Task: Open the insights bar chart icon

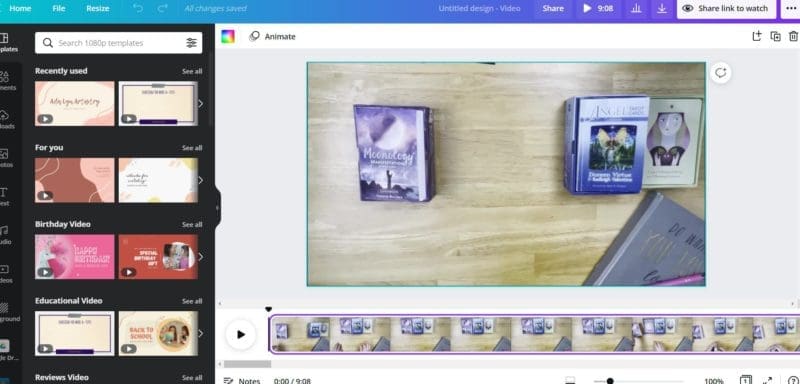Action: (636, 9)
